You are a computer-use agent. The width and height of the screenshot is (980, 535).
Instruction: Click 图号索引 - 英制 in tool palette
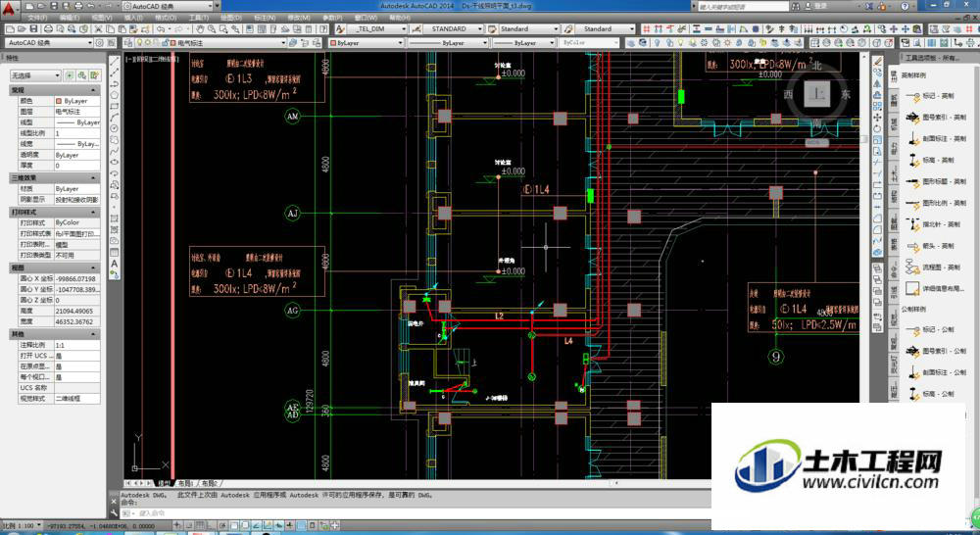pyautogui.click(x=934, y=117)
